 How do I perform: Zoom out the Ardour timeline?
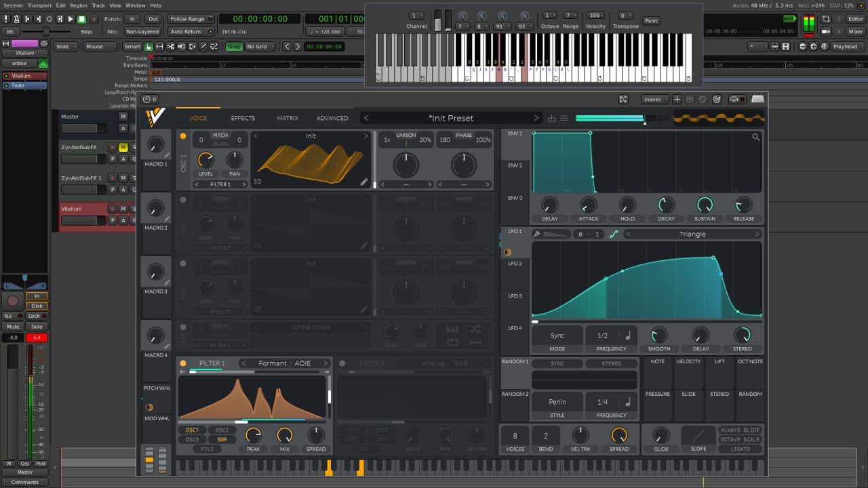point(803,47)
